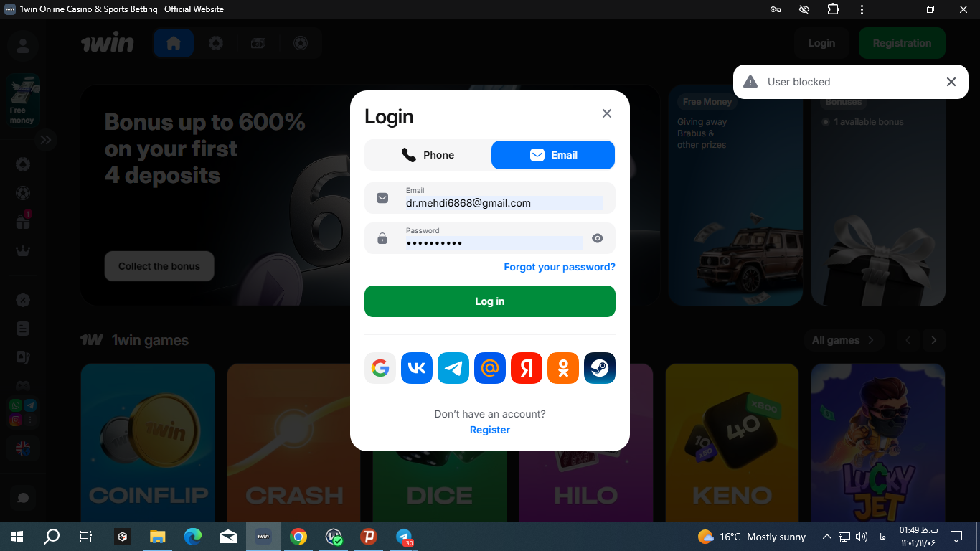Toggle password visibility eye icon
The height and width of the screenshot is (551, 980).
(598, 238)
